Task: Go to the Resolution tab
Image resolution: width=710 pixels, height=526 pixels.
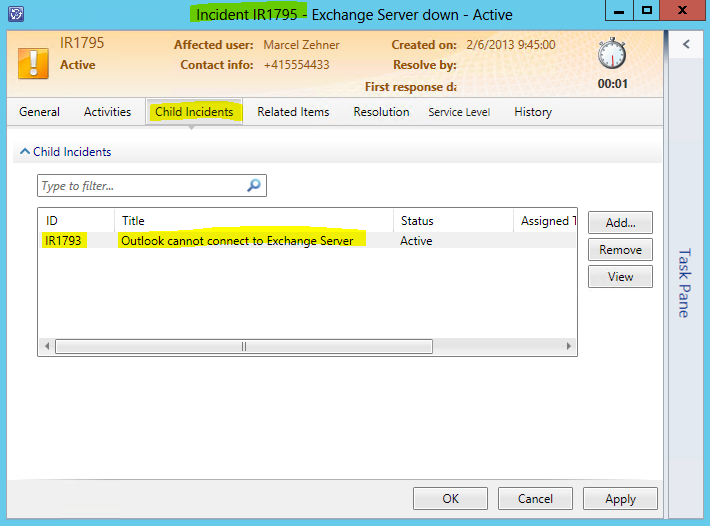Action: (381, 112)
